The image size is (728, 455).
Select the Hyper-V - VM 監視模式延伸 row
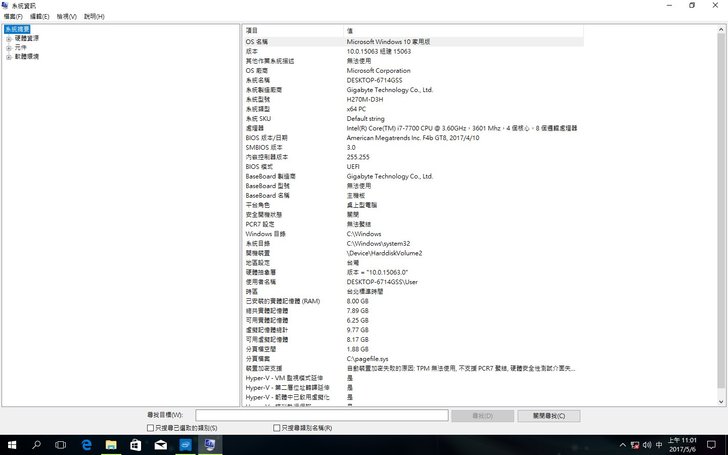(413, 378)
